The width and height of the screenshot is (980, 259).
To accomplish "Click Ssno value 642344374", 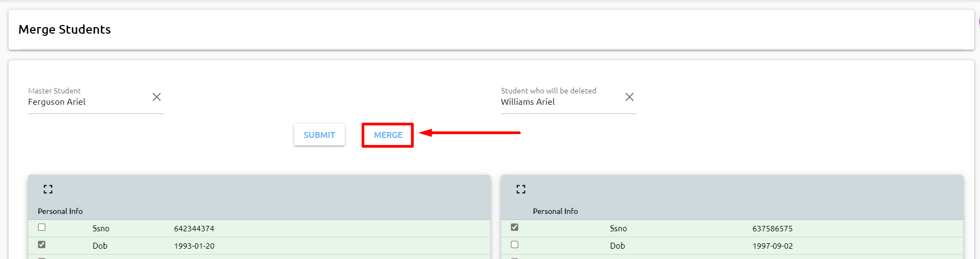I will click(x=194, y=229).
